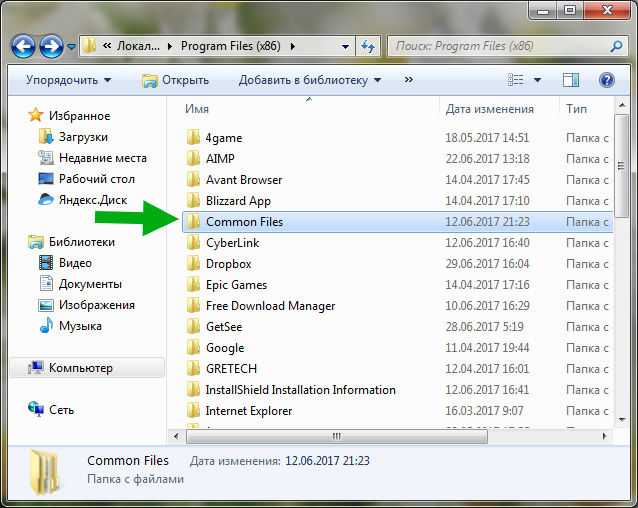Click the search magnifier icon
This screenshot has height=508, width=638.
coord(616,46)
